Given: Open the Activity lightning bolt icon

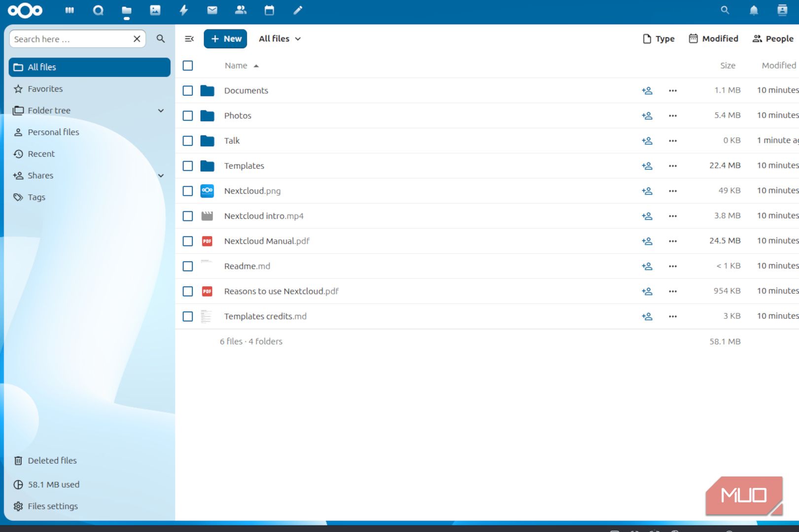Looking at the screenshot, I should pyautogui.click(x=184, y=10).
